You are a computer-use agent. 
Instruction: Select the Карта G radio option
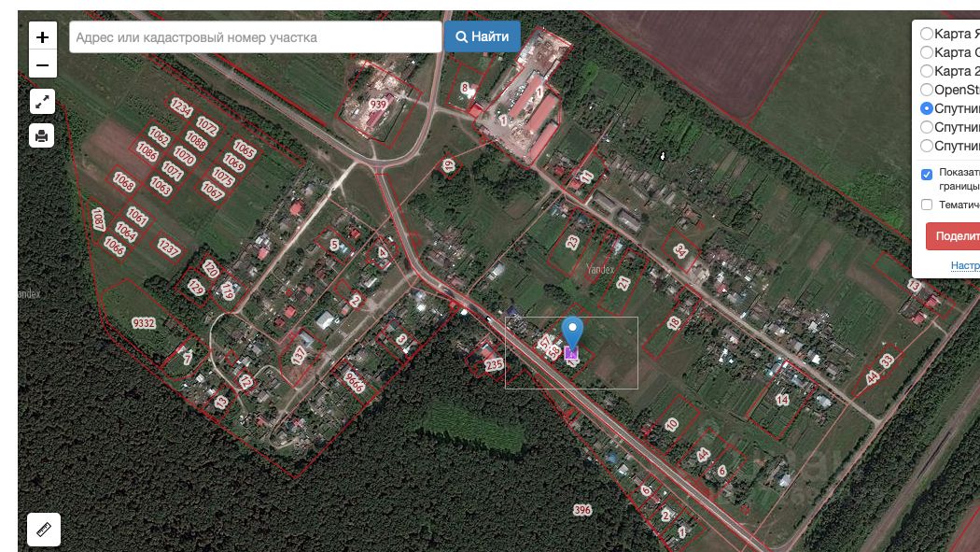[x=927, y=52]
